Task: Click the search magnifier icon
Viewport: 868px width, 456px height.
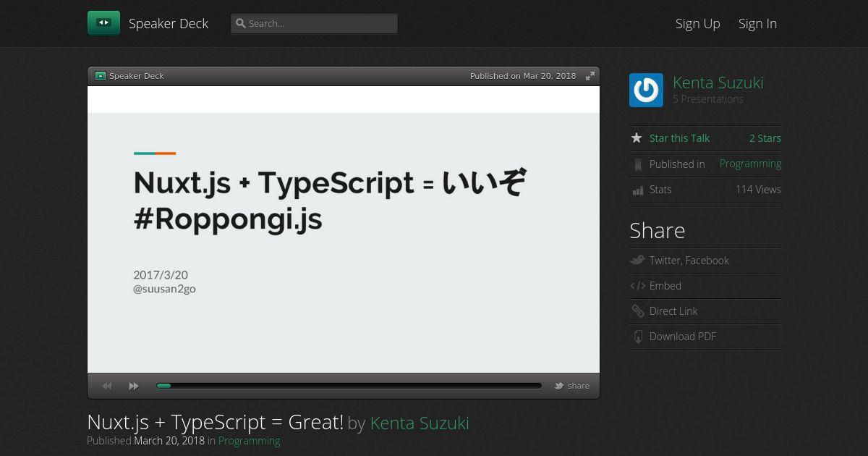Action: [x=241, y=23]
